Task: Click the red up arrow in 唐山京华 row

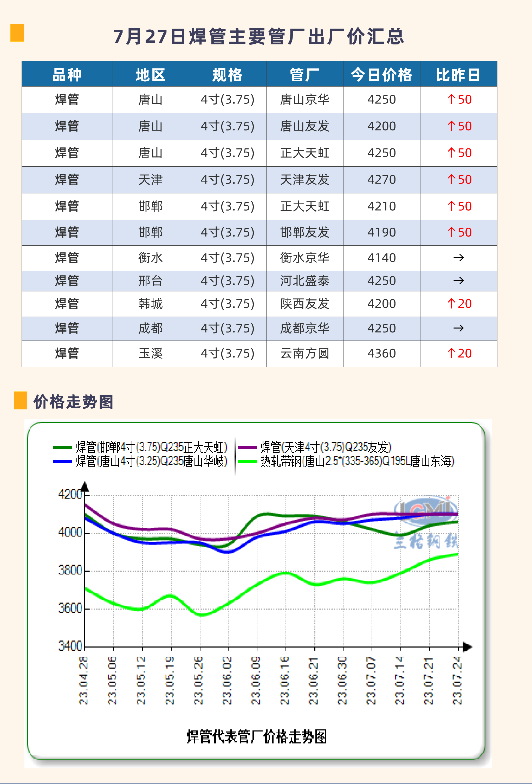Action: tap(451, 100)
